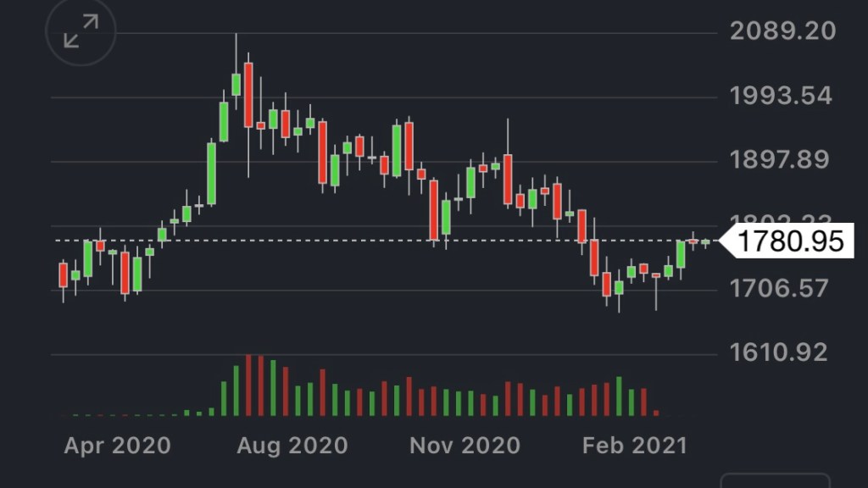Image resolution: width=868 pixels, height=488 pixels.
Task: Select the Feb 2021 date label
Action: click(x=634, y=445)
